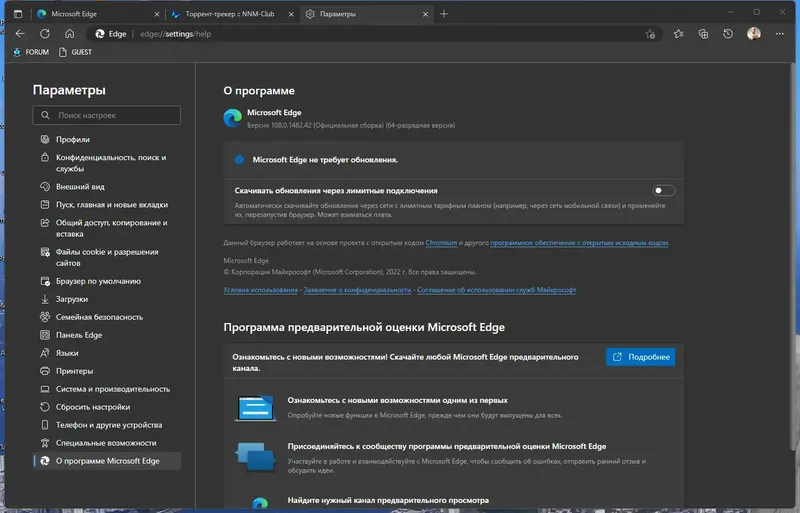The width and height of the screenshot is (800, 513).
Task: Open the Home page icon
Action: pos(69,34)
